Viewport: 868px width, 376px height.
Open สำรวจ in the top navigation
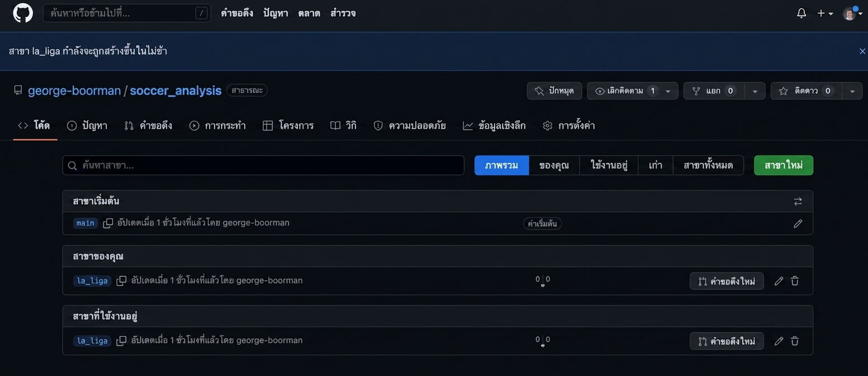[343, 13]
